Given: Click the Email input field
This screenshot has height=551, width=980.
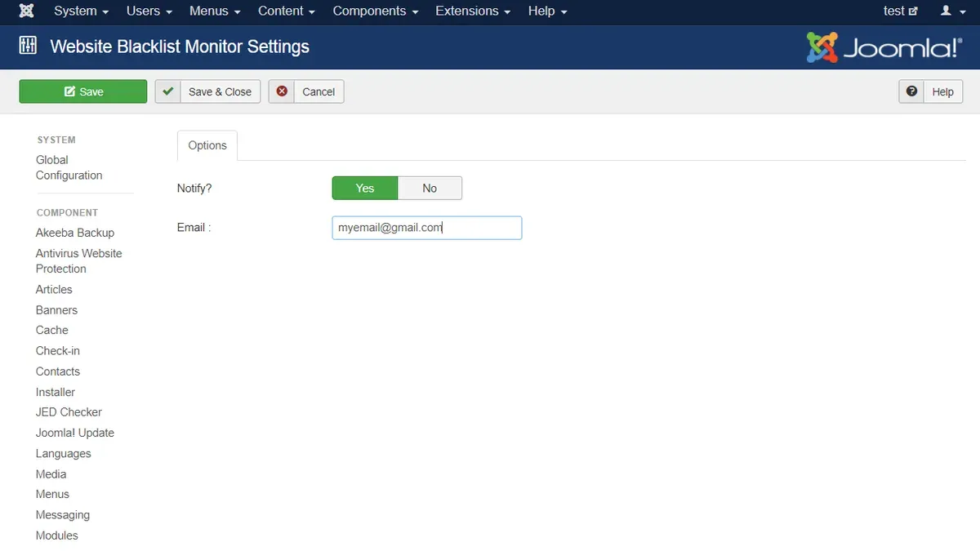Looking at the screenshot, I should [x=427, y=228].
